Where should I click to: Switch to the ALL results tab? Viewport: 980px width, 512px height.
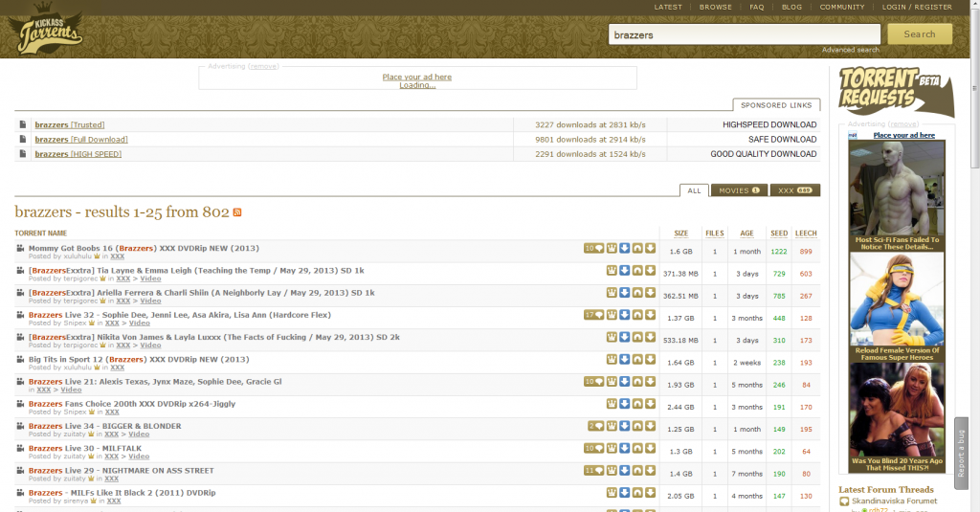[x=695, y=190]
